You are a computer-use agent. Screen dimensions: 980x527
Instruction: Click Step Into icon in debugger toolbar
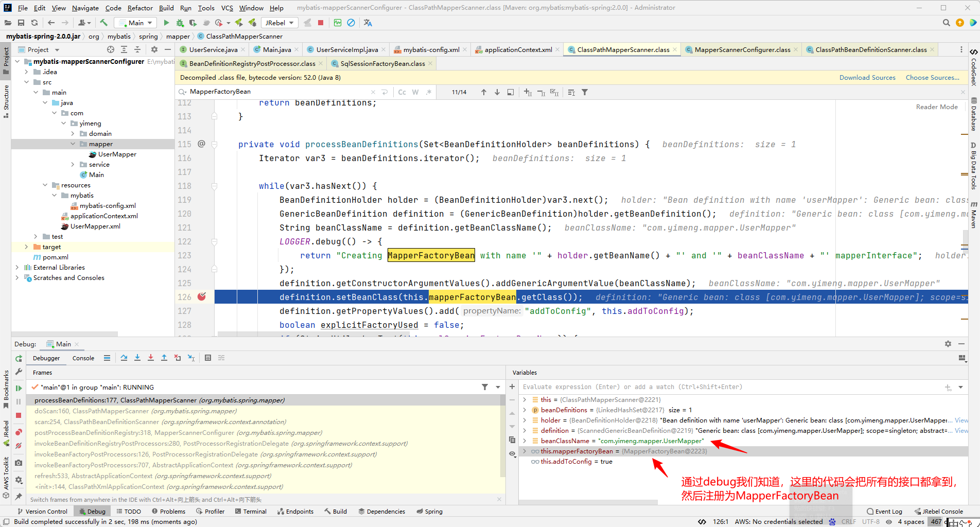click(137, 358)
